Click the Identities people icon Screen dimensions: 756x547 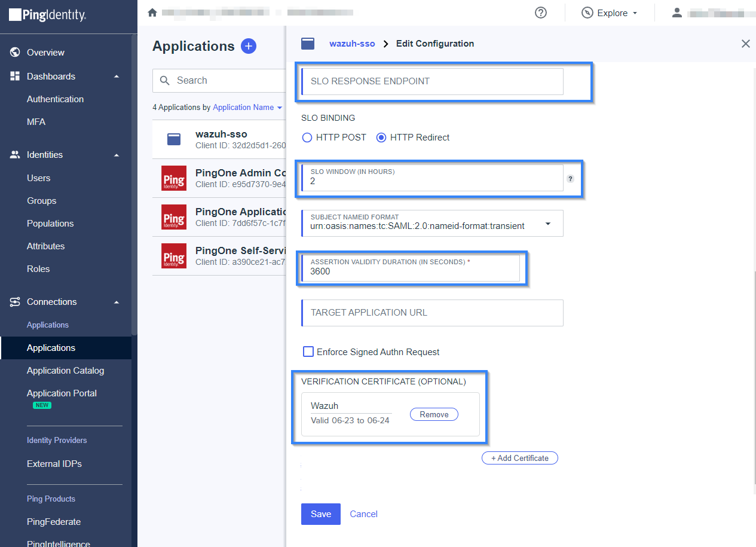pyautogui.click(x=16, y=155)
